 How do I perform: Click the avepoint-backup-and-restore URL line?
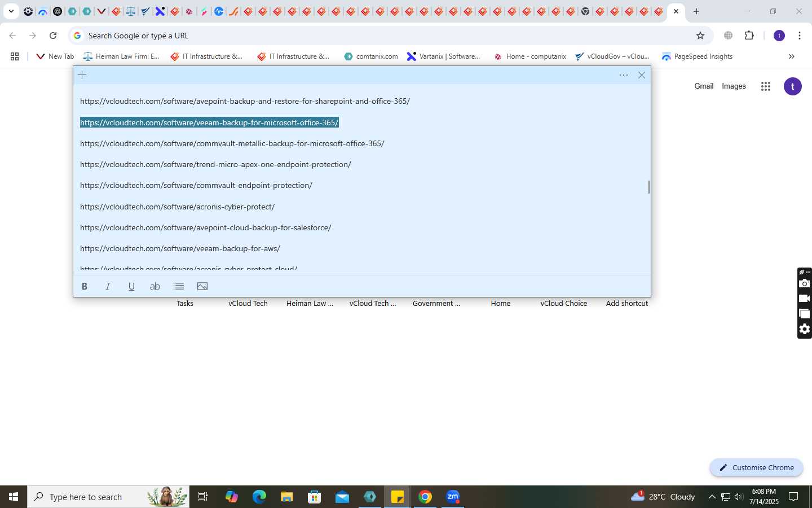click(245, 102)
